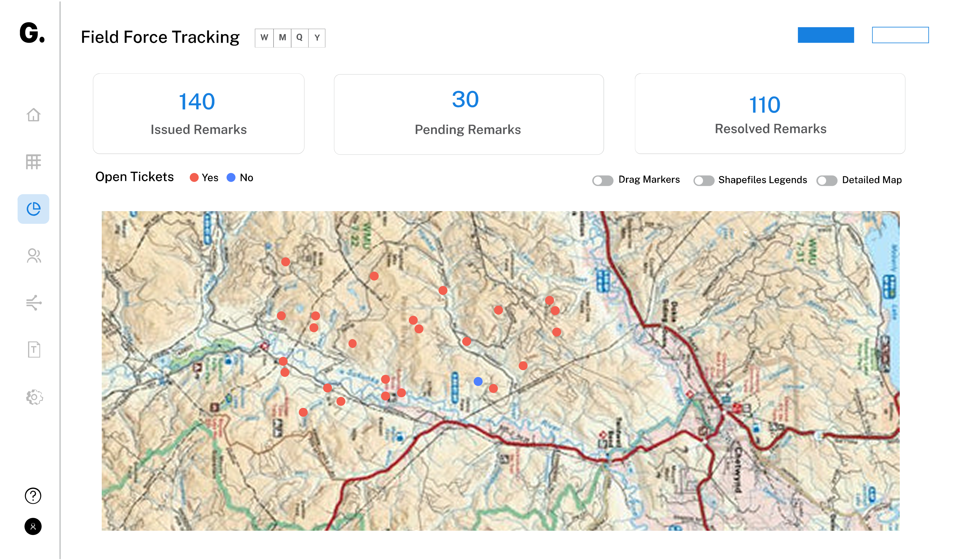Viewport: 962px width, 560px height.
Task: Choose the Y yearly period tab
Action: tap(317, 38)
